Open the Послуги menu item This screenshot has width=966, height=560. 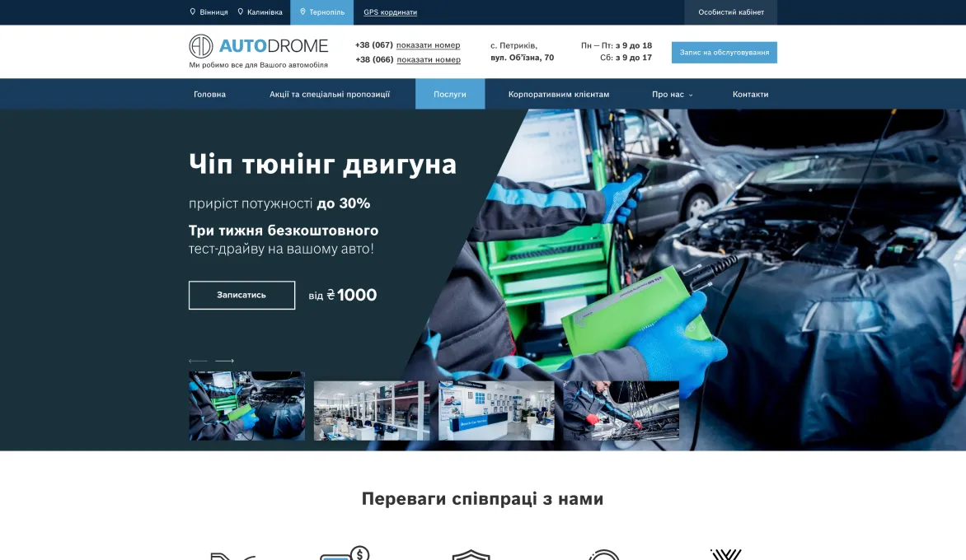click(x=450, y=94)
